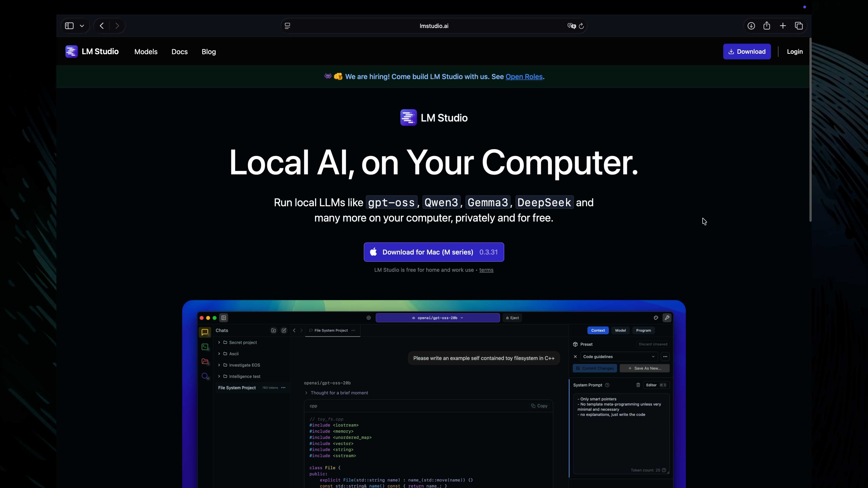Go to the Docs page
Image resolution: width=868 pixels, height=488 pixels.
point(179,52)
